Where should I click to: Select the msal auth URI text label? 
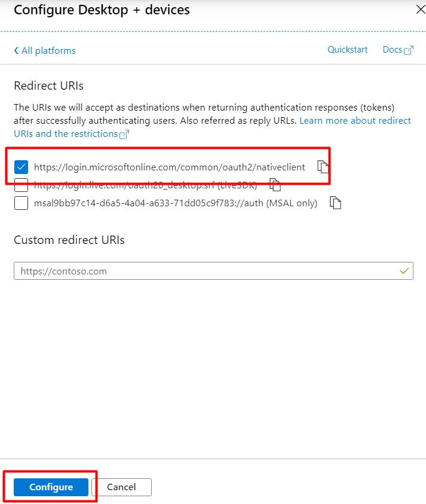click(176, 203)
